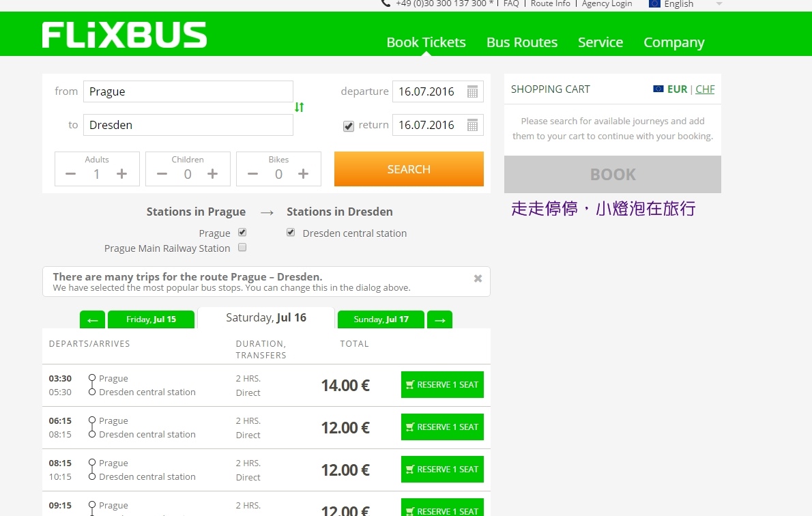Viewport: 812px width, 516px height.
Task: Click the return date field
Action: [437, 126]
